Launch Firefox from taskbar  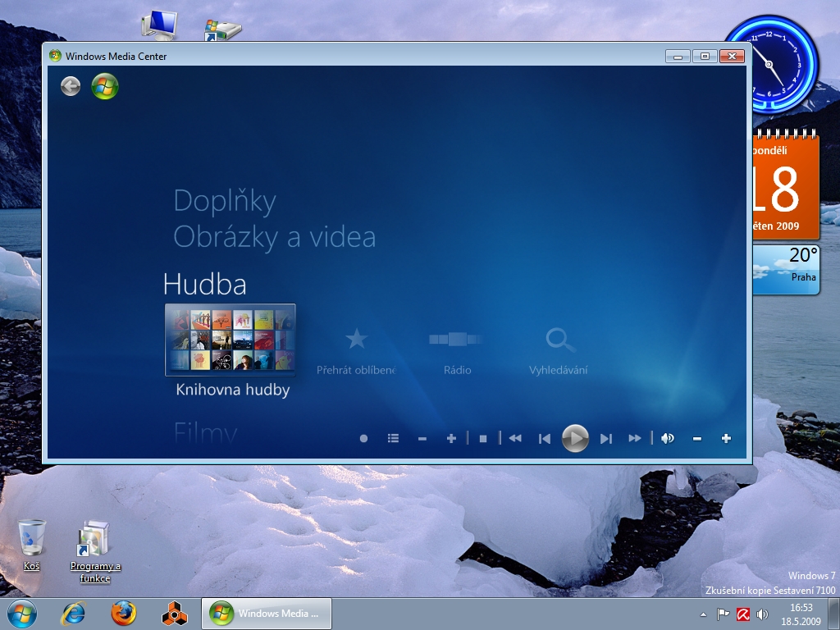coord(124,614)
